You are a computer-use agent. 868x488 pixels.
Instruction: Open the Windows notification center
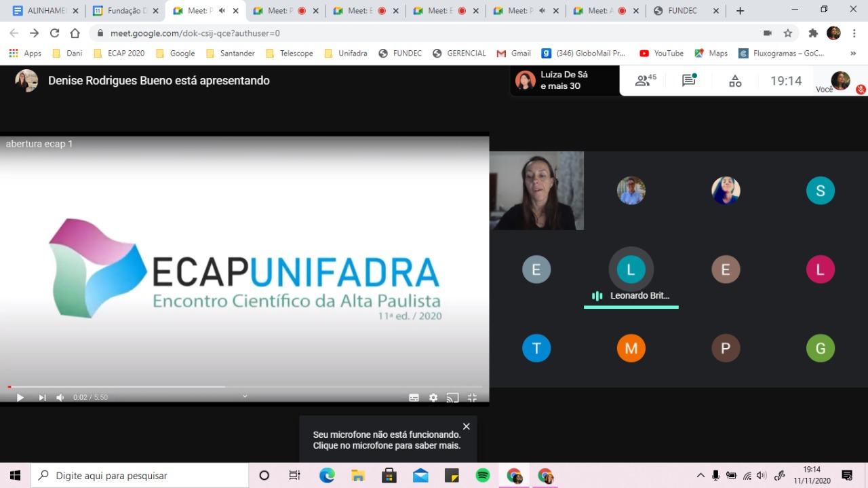click(x=847, y=475)
